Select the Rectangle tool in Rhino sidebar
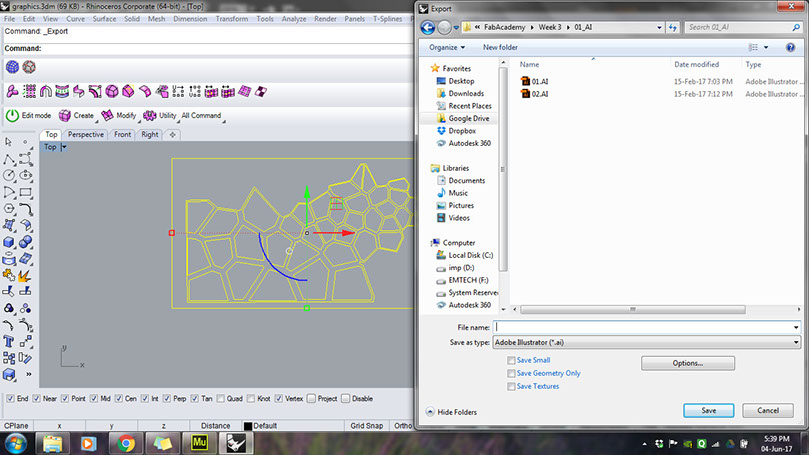Image resolution: width=809 pixels, height=455 pixels. [x=25, y=192]
